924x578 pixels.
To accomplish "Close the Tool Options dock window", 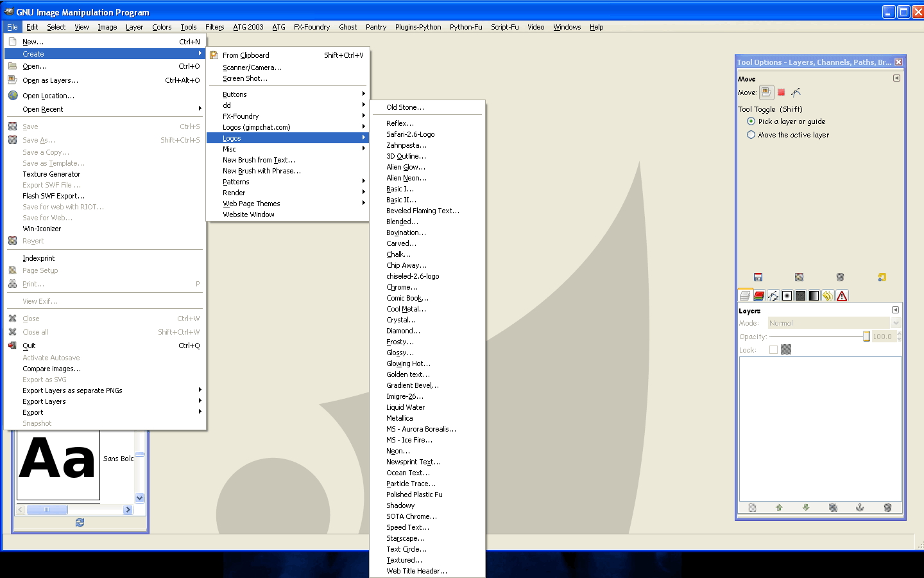I will pos(898,62).
